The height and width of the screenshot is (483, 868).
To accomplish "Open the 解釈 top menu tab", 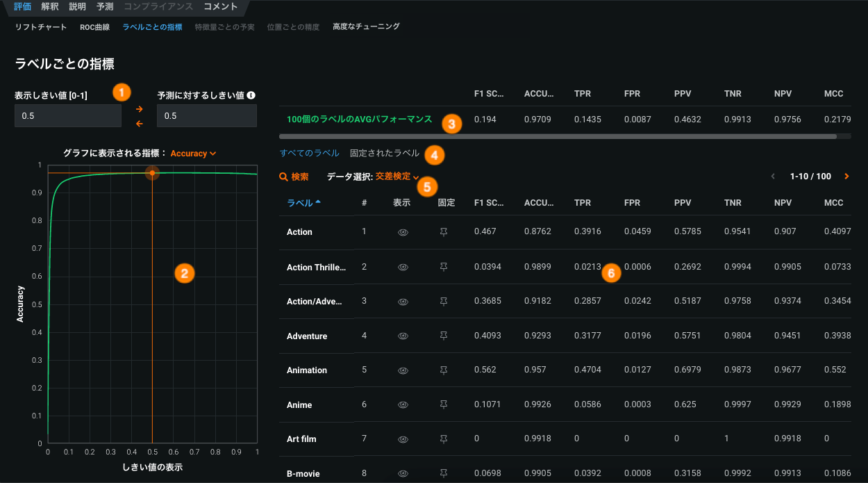I will [x=50, y=7].
